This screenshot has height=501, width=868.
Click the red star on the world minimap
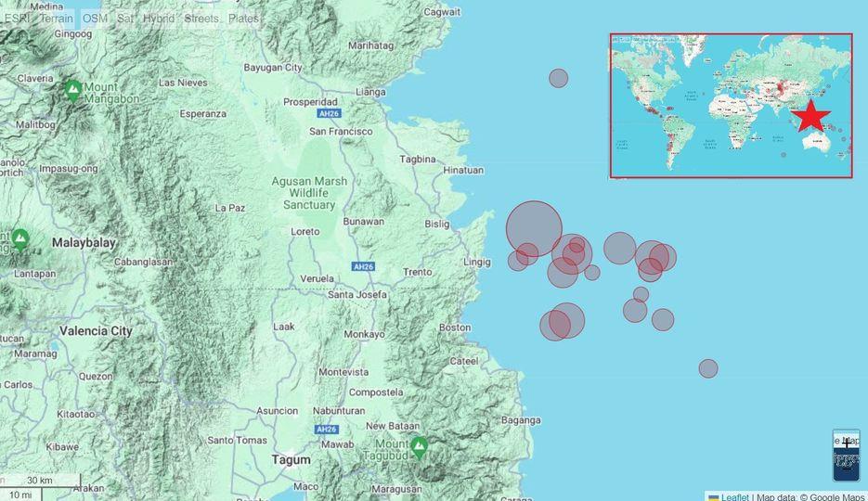pyautogui.click(x=811, y=116)
